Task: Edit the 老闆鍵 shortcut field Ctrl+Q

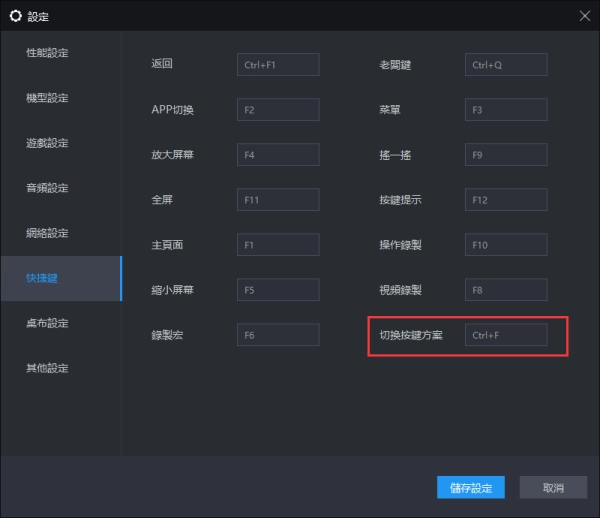Action: 506,65
